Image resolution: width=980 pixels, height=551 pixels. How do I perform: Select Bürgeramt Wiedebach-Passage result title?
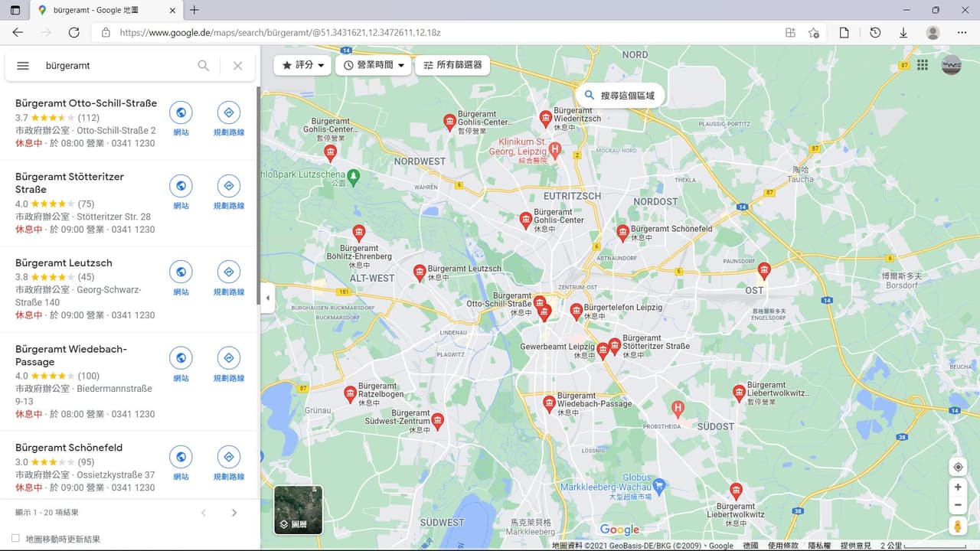(x=71, y=355)
